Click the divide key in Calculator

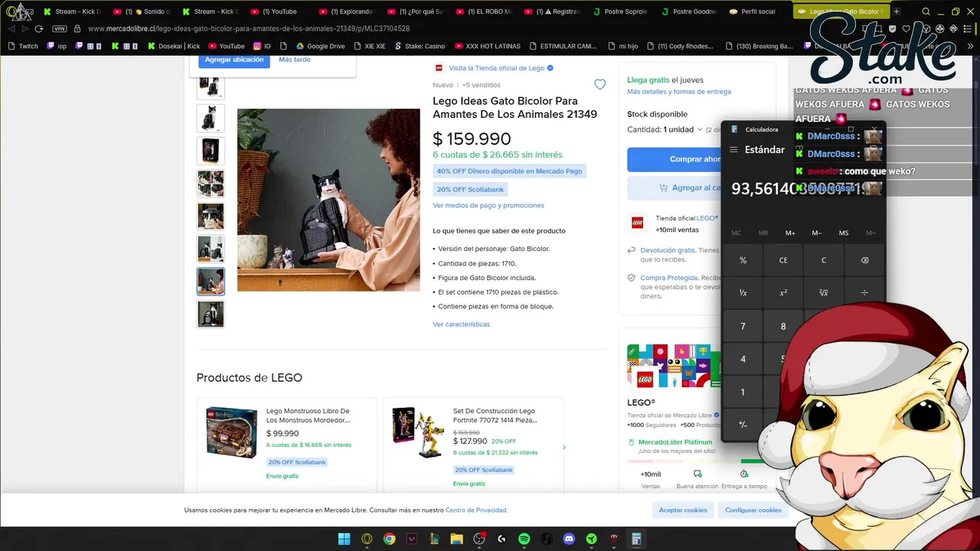pos(864,293)
